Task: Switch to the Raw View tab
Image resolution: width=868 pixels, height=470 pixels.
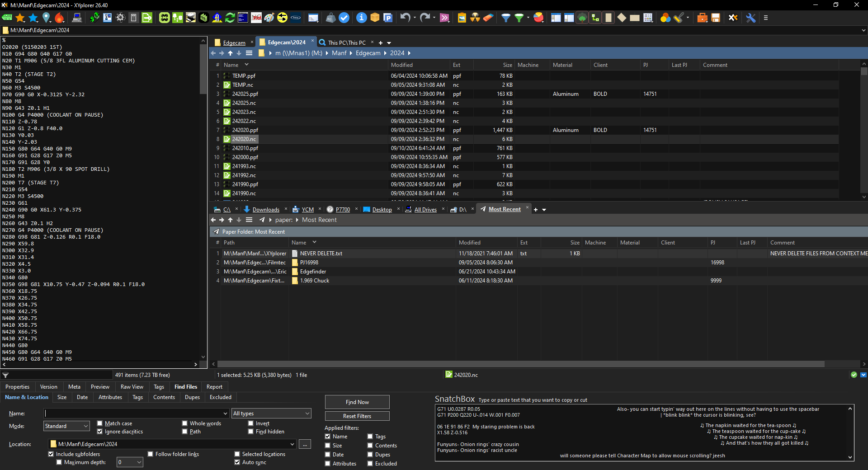Action: coord(132,387)
